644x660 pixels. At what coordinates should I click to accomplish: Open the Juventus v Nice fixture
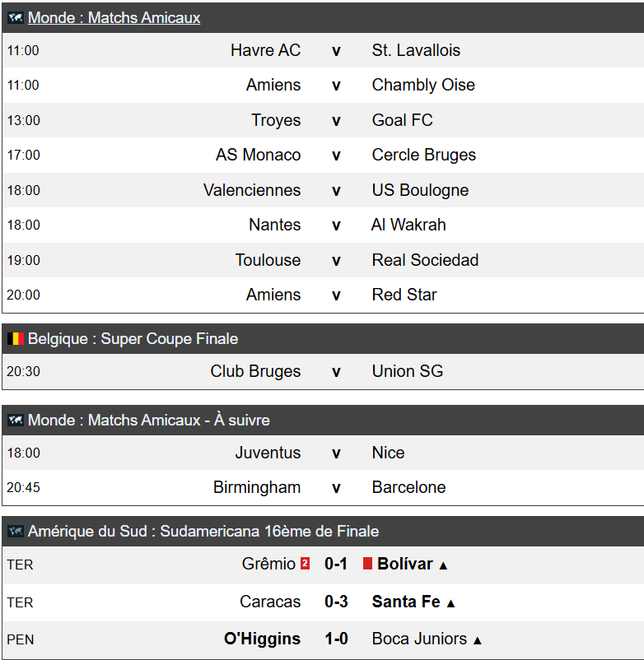pyautogui.click(x=323, y=453)
